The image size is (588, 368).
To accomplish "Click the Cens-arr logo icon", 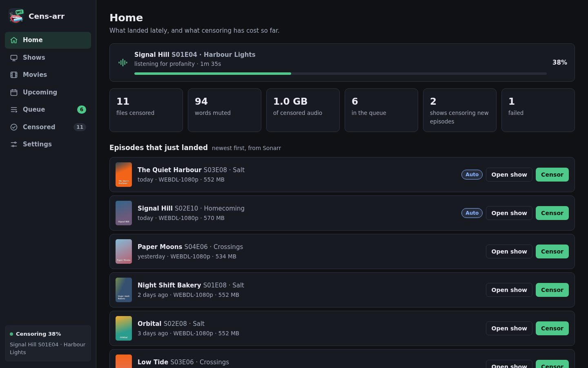I will point(16,16).
